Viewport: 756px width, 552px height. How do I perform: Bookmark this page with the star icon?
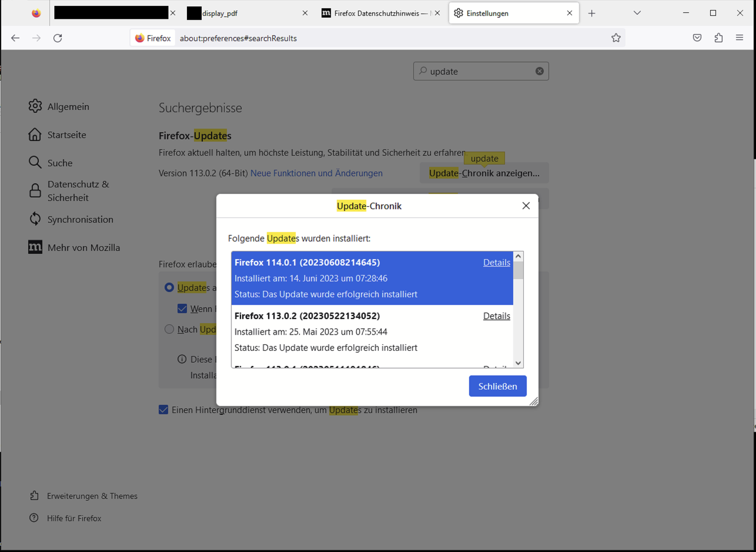click(x=616, y=38)
